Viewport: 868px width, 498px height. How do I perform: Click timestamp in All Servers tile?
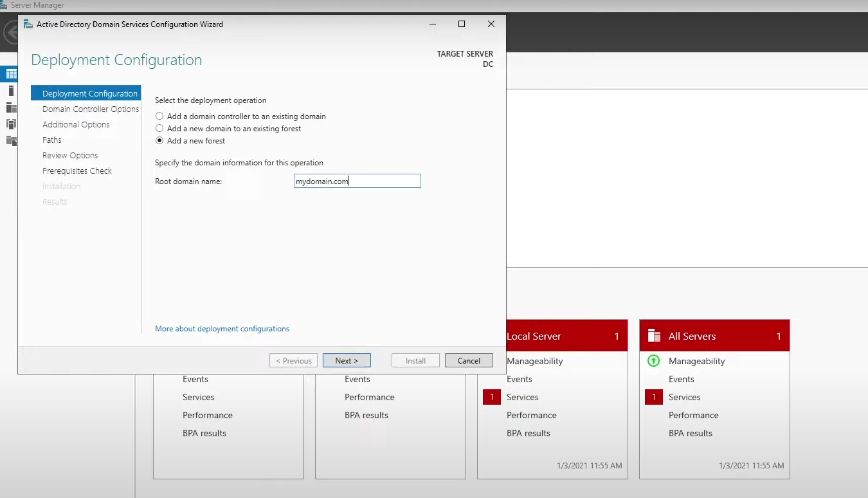click(x=751, y=465)
